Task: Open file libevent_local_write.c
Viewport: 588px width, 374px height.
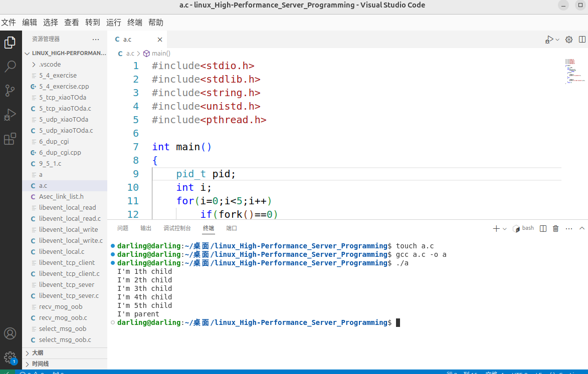Action: (x=65, y=241)
